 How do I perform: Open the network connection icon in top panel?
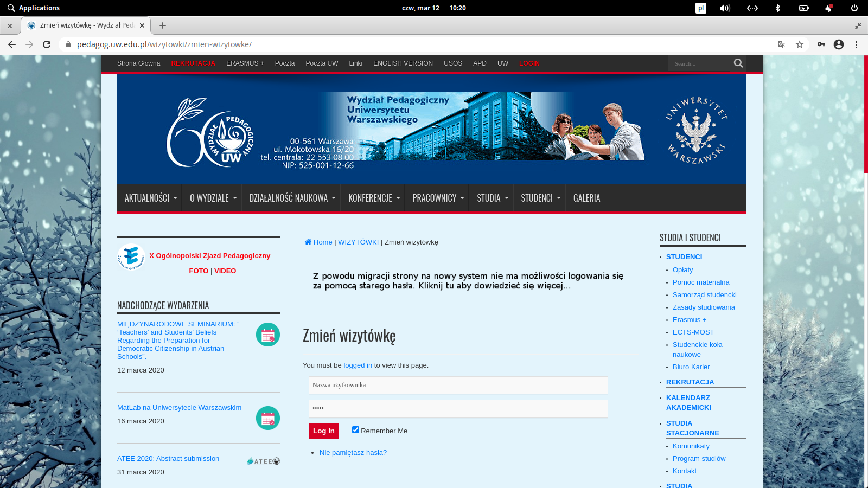tap(752, 8)
